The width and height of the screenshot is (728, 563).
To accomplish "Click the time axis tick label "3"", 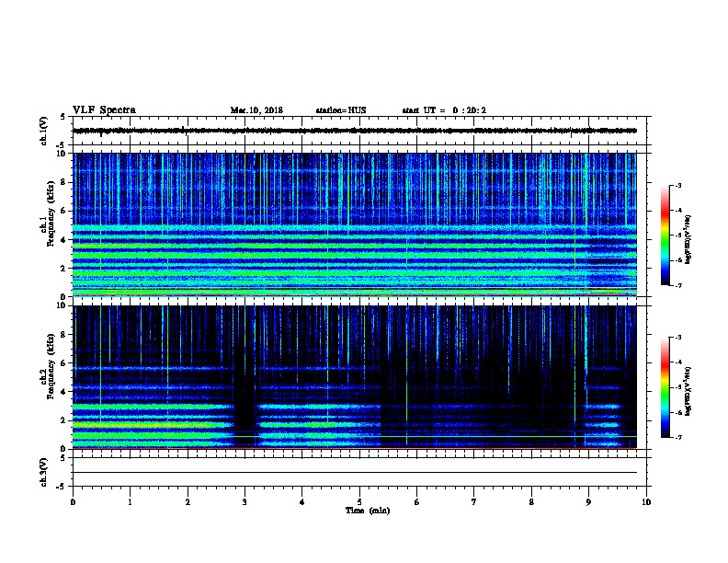I will tap(245, 502).
